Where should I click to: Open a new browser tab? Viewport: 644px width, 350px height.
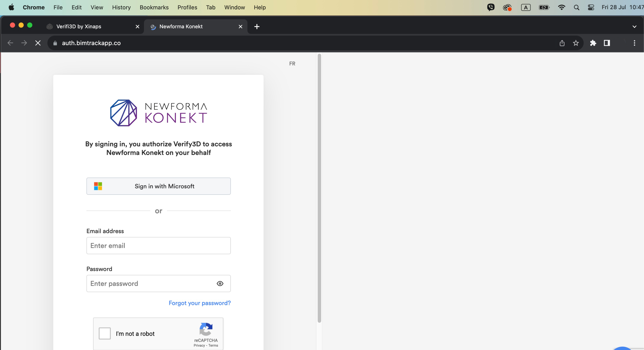tap(257, 27)
